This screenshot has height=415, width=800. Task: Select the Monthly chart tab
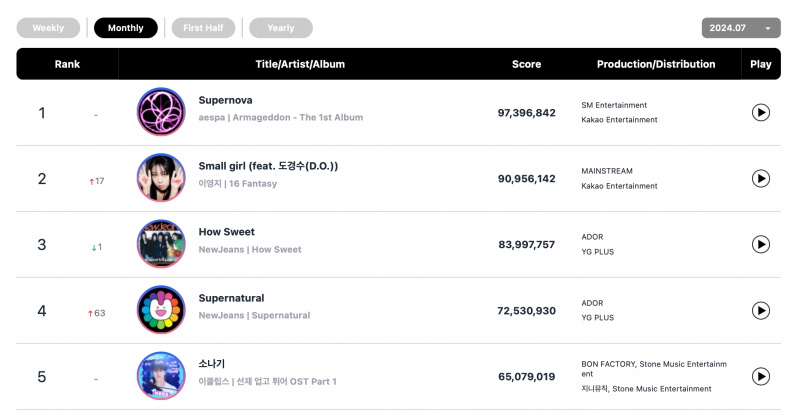point(126,28)
